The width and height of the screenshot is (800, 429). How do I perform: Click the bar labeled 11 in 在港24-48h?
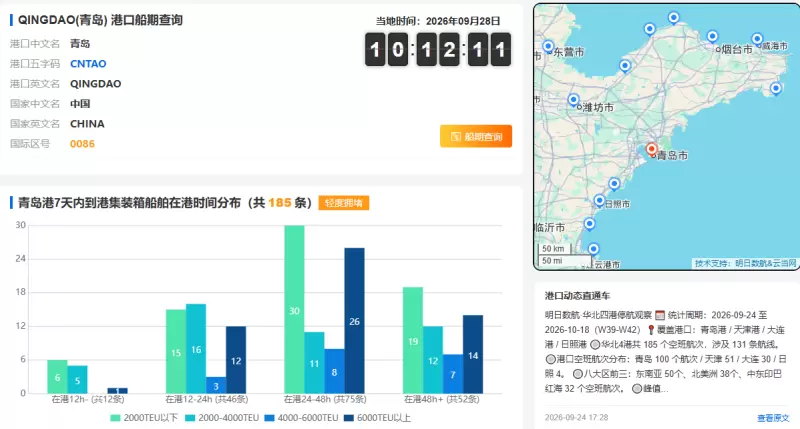[x=314, y=363]
